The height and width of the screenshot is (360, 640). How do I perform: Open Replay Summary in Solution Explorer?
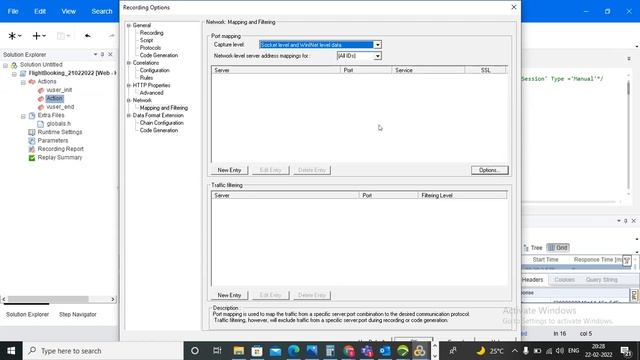60,158
